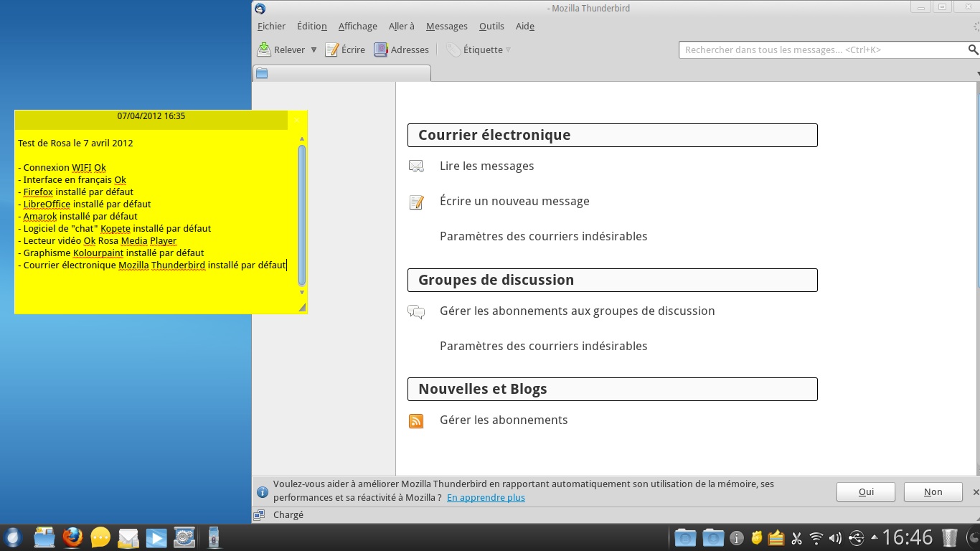Click the USB device notifier tray icon
This screenshot has height=551, width=980.
point(856,538)
